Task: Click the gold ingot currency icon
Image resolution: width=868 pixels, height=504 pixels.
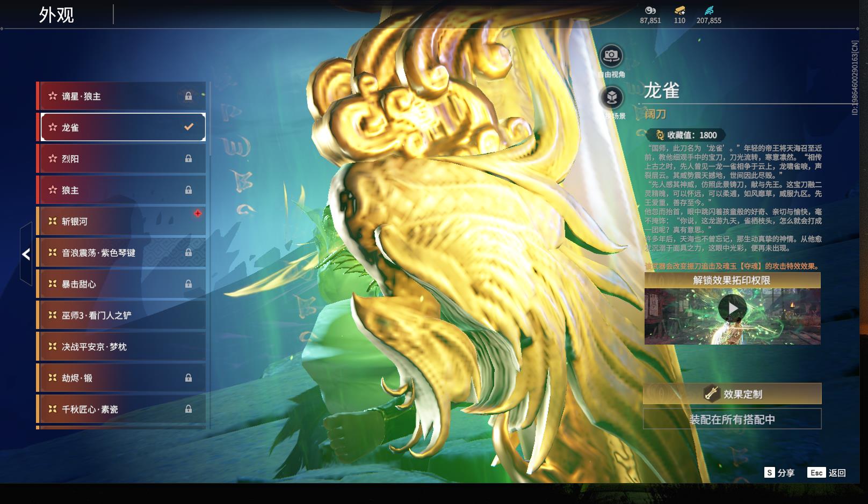Action: pos(678,12)
